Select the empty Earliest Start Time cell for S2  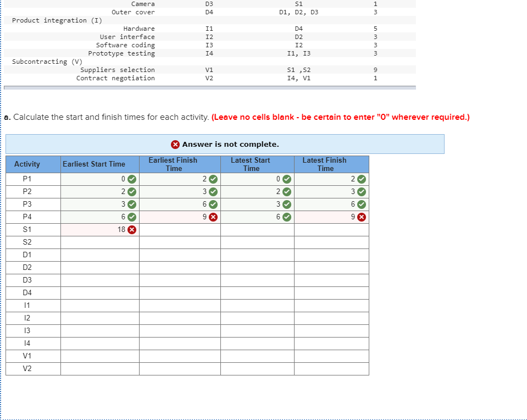[x=99, y=242]
